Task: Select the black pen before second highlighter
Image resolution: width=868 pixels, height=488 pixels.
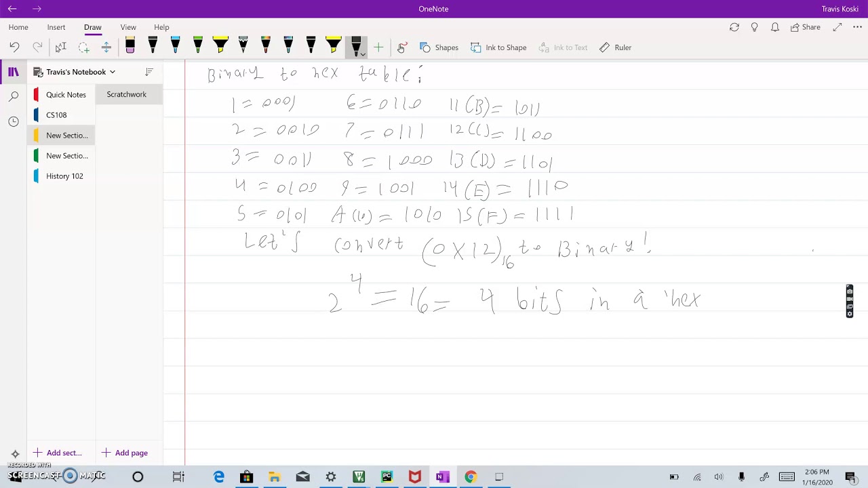Action: tap(311, 46)
